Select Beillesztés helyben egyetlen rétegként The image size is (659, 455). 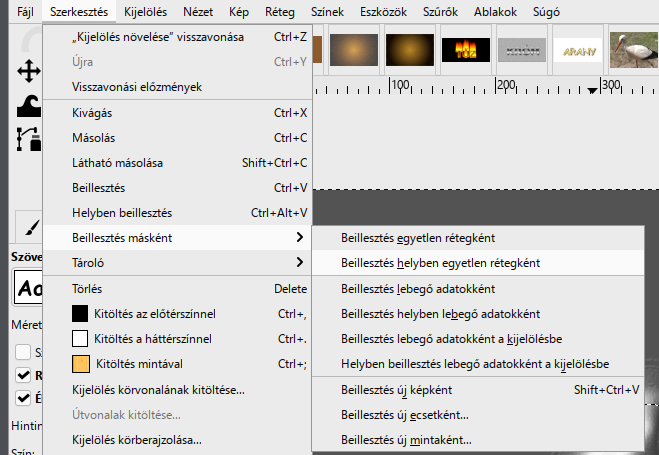pyautogui.click(x=478, y=263)
